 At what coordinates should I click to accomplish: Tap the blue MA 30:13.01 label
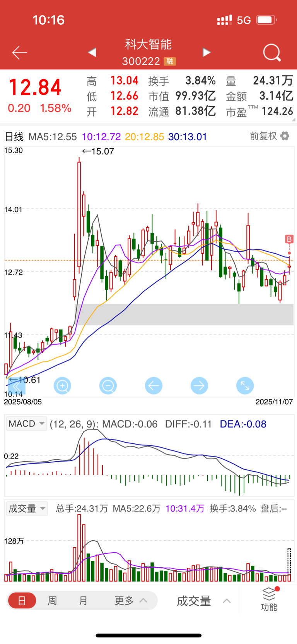(x=188, y=137)
